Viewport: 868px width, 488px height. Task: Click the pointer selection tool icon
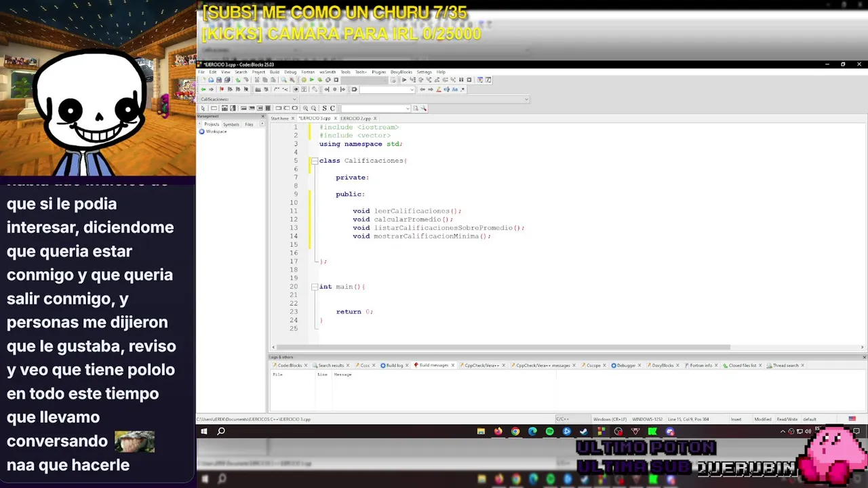[x=203, y=108]
